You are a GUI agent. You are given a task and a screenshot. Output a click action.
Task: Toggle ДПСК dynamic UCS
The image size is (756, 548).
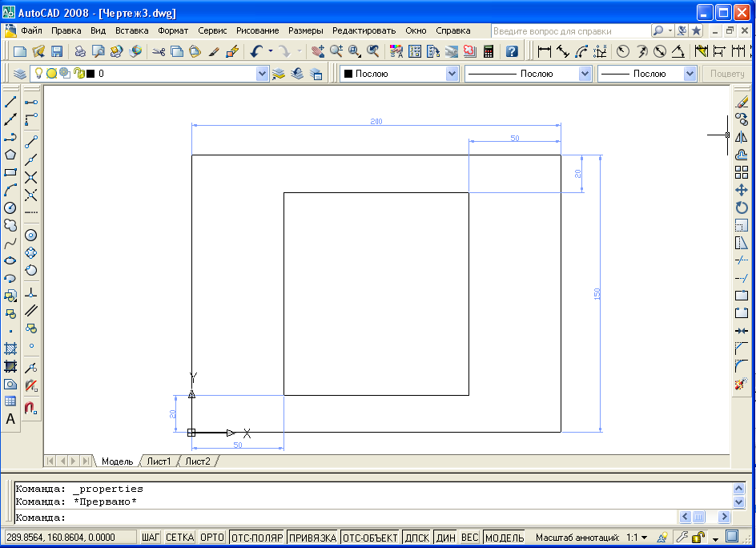417,538
